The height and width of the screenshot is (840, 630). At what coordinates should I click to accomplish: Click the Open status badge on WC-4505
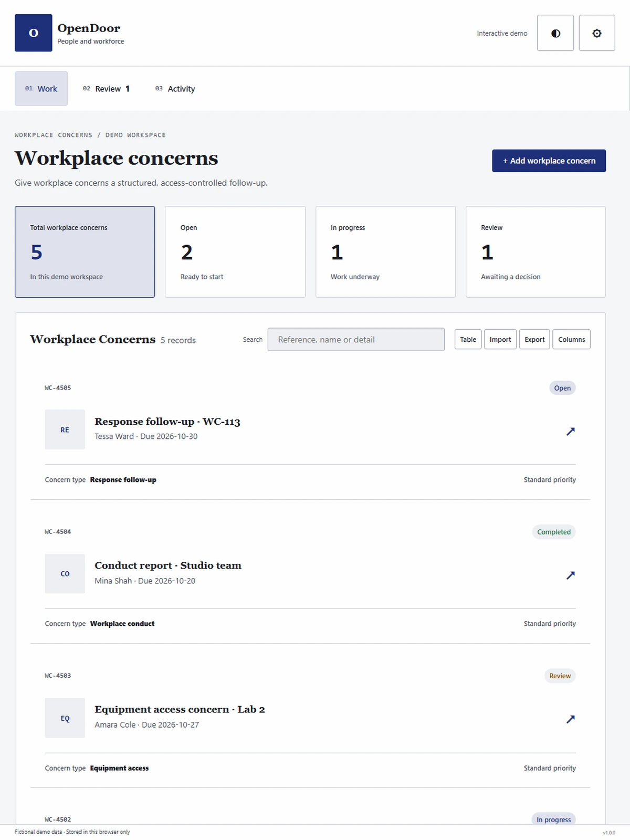tap(562, 388)
